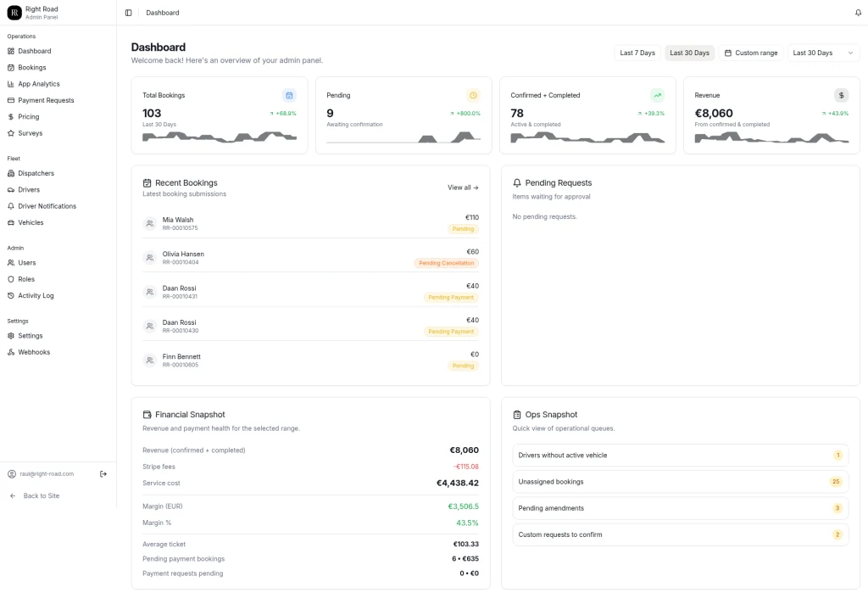This screenshot has width=868, height=604.
Task: Click the avatar icon beside Finn Bennett
Action: pyautogui.click(x=149, y=361)
